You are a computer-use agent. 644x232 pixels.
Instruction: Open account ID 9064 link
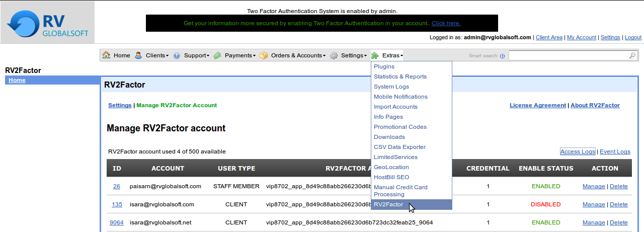[117, 222]
